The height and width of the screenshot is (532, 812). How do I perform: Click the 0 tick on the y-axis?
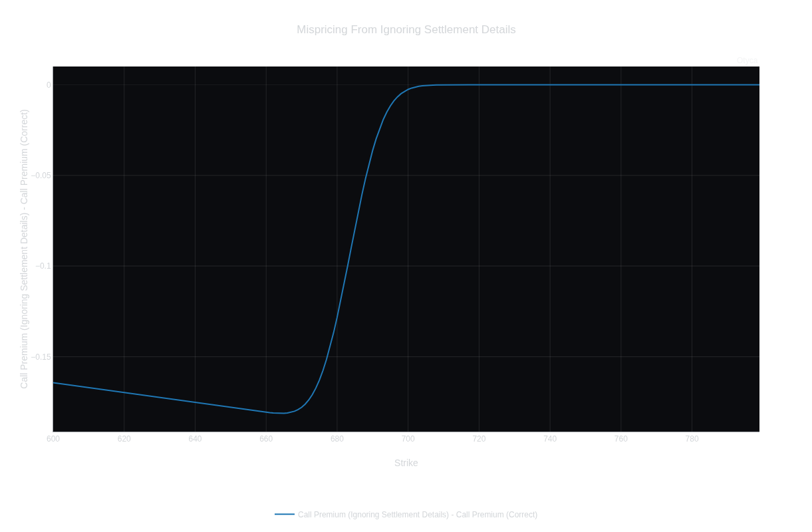49,85
